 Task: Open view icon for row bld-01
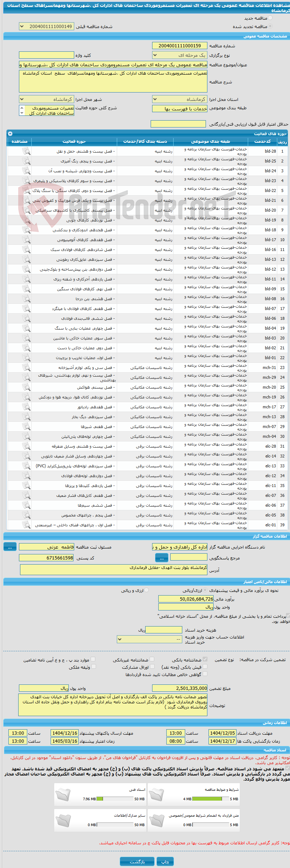[x=26, y=358]
